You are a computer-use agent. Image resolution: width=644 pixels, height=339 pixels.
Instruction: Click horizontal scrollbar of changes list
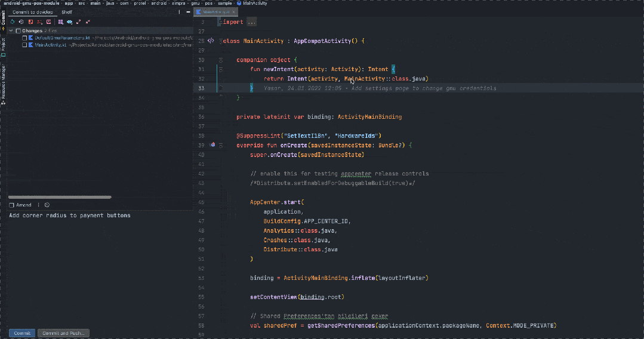[60, 197]
